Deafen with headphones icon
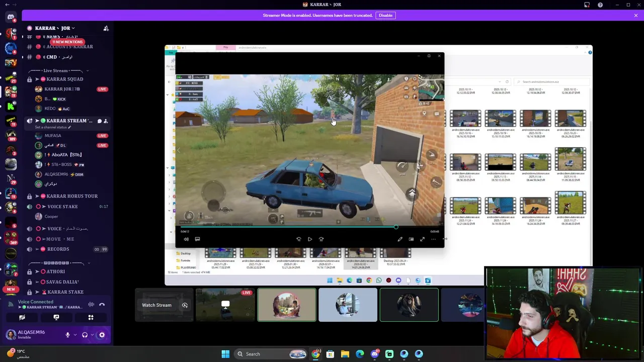Image resolution: width=644 pixels, height=362 pixels. pos(85,335)
